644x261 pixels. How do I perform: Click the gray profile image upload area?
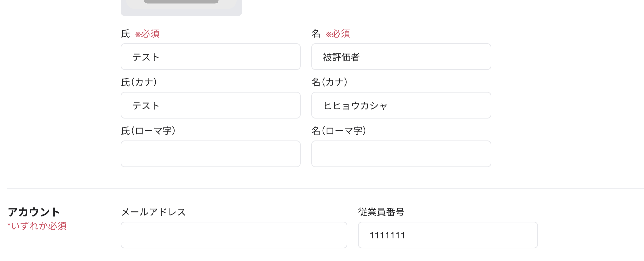click(181, 7)
